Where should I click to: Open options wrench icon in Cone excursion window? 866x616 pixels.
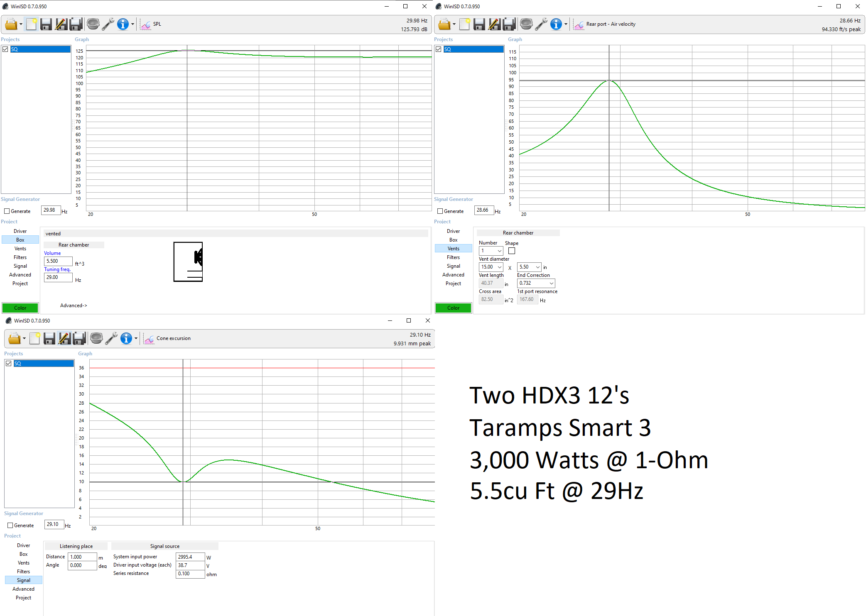click(111, 338)
